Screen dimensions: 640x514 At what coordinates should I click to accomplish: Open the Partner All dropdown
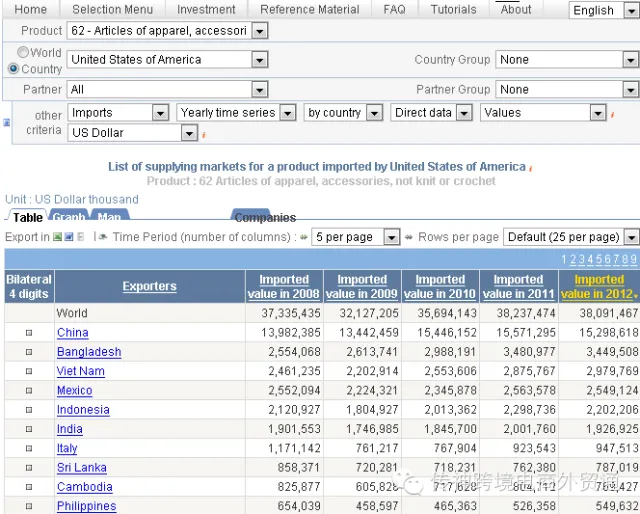click(x=167, y=89)
